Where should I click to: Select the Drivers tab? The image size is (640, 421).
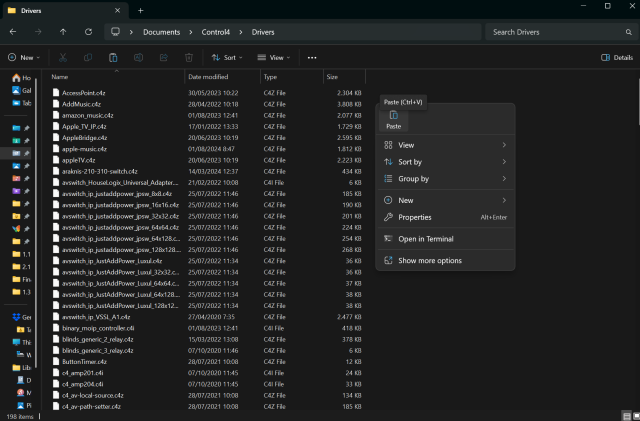(x=65, y=11)
